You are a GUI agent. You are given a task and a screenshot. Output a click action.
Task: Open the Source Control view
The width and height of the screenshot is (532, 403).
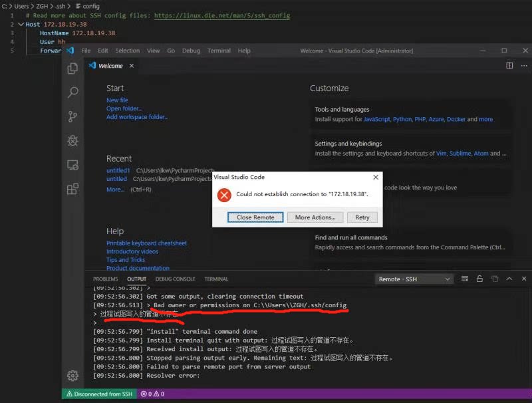72,116
